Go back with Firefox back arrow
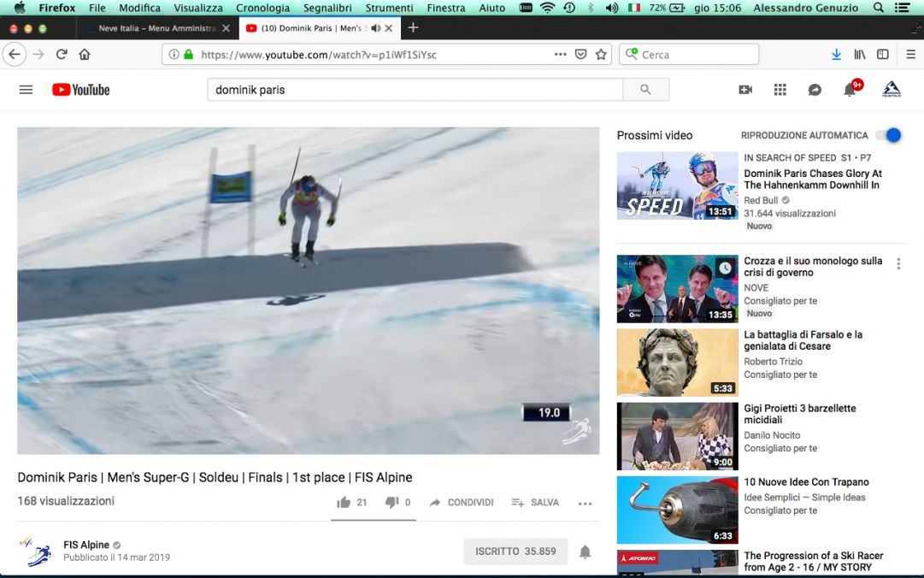This screenshot has width=924, height=578. pos(15,54)
